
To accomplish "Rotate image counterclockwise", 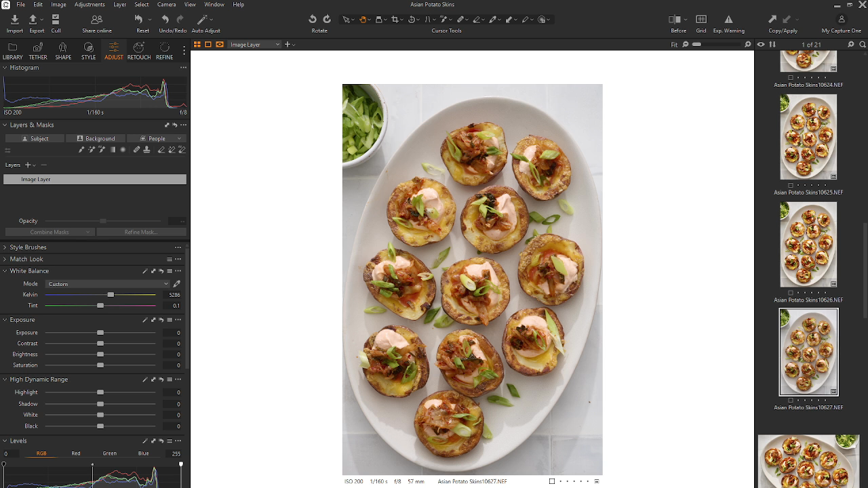I will click(313, 20).
